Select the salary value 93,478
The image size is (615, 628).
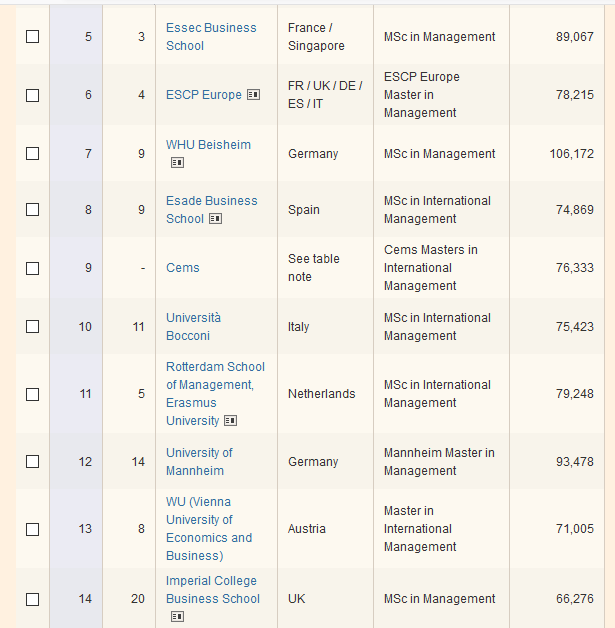coord(575,461)
